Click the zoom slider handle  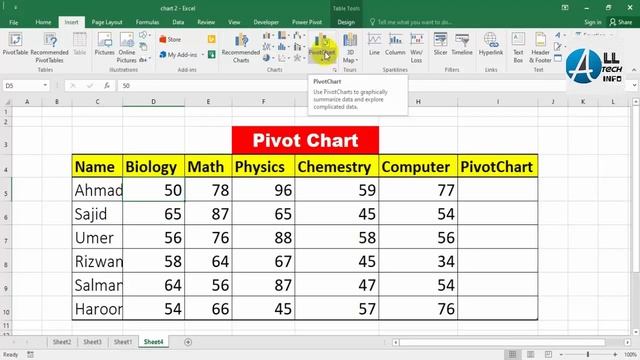(588, 354)
